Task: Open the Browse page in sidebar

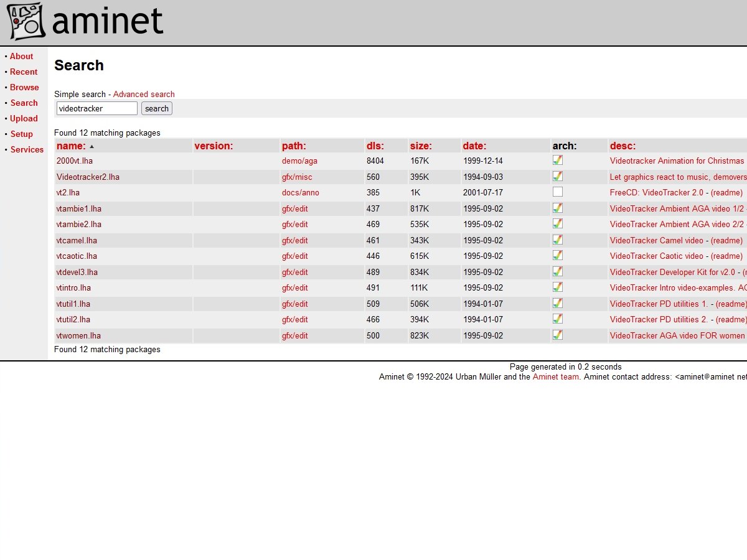Action: 24,87
